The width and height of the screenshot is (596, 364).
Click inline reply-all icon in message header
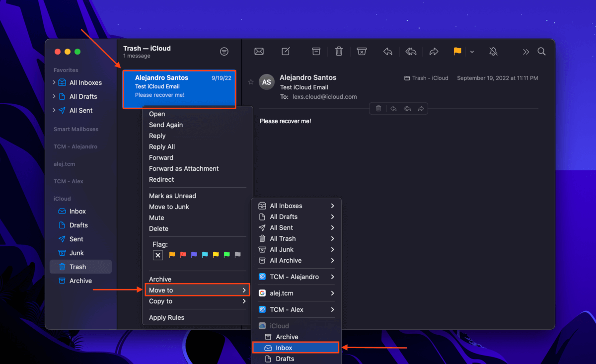tap(407, 108)
